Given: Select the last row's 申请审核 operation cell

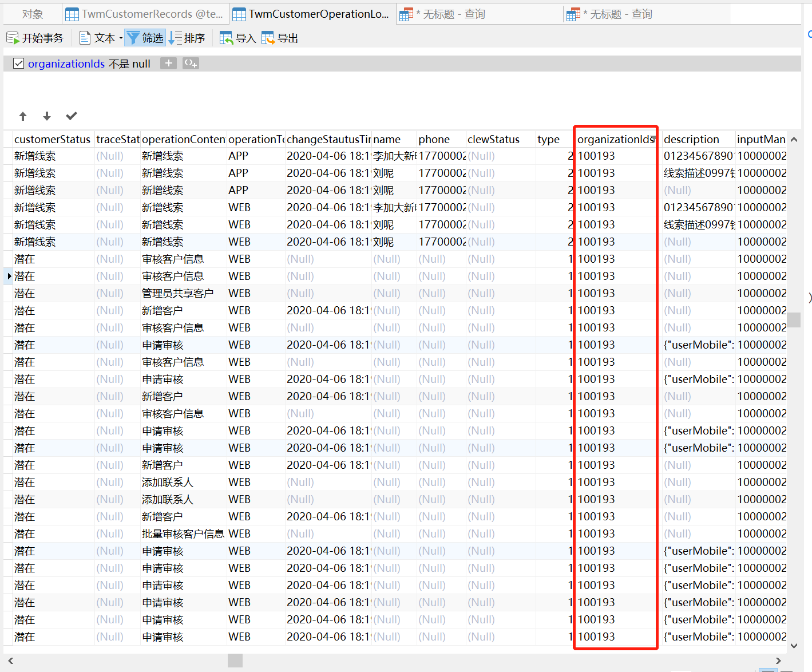Looking at the screenshot, I should (x=183, y=637).
